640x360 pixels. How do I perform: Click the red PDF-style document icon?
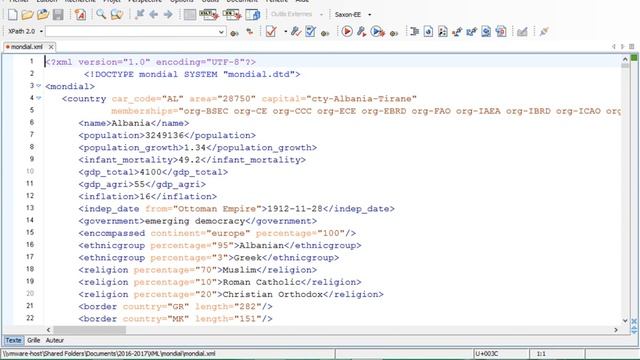pos(501,31)
